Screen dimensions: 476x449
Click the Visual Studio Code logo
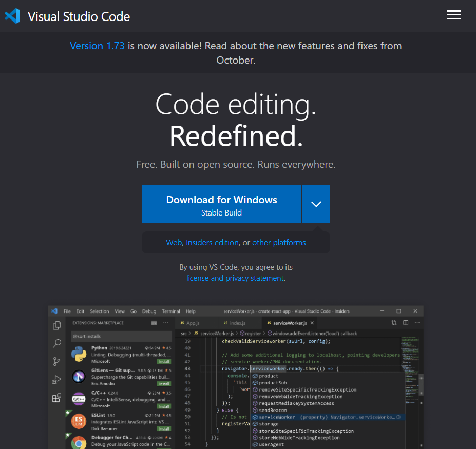point(12,16)
